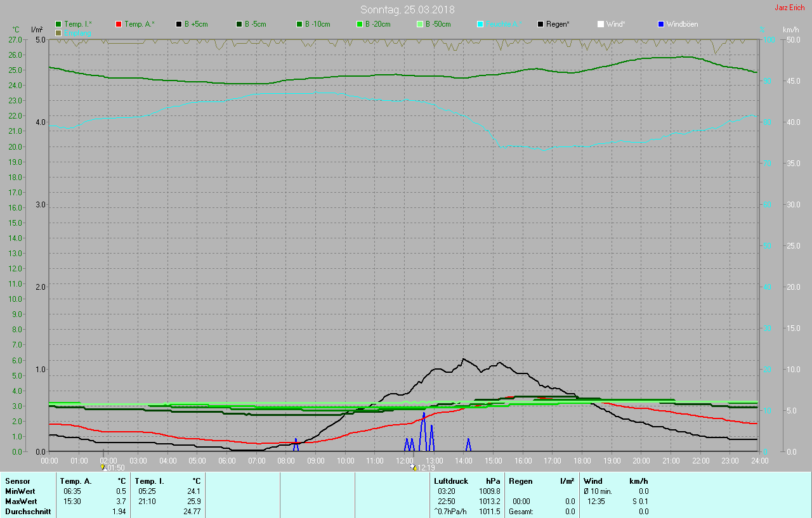This screenshot has height=518, width=812.
Task: Click the olive Empfang legend box
Action: (x=59, y=32)
